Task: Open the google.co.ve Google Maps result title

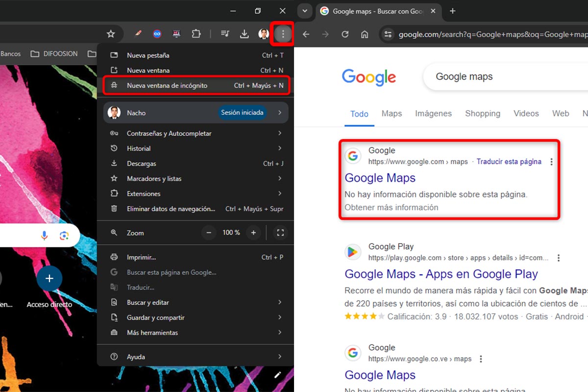Action: click(380, 375)
